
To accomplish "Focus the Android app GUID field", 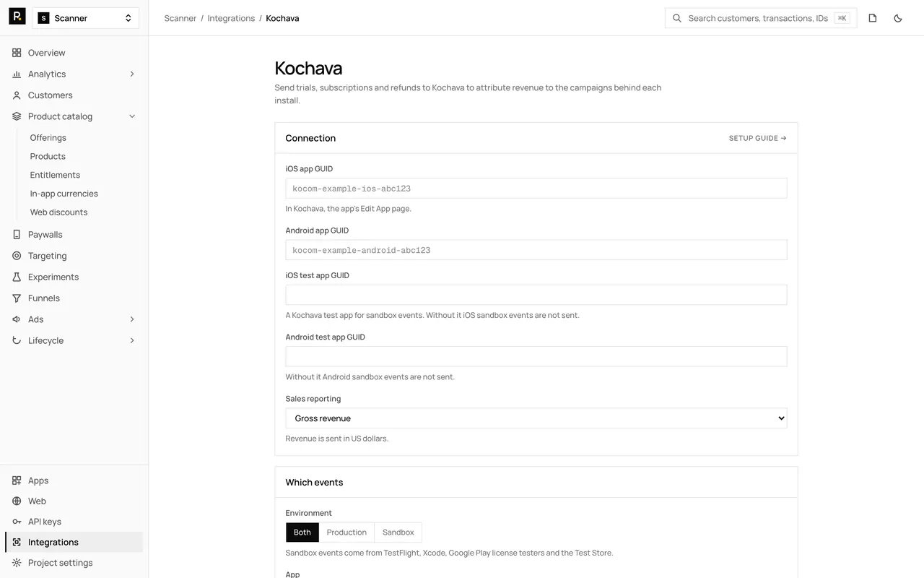I will click(x=536, y=250).
